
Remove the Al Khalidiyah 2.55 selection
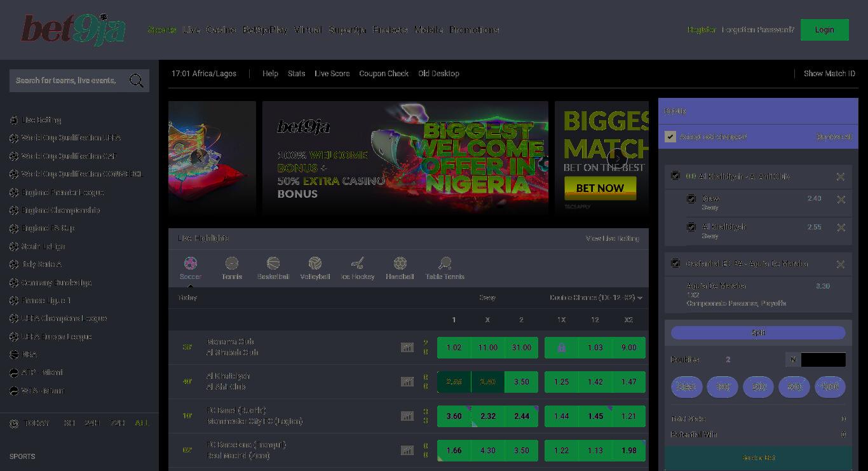(x=841, y=228)
